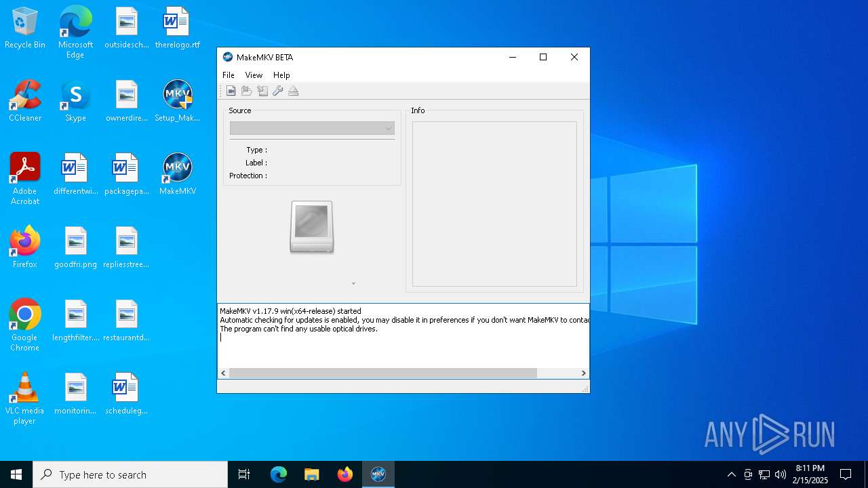This screenshot has height=488, width=868.
Task: Open the volume tray icon
Action: coord(781,474)
